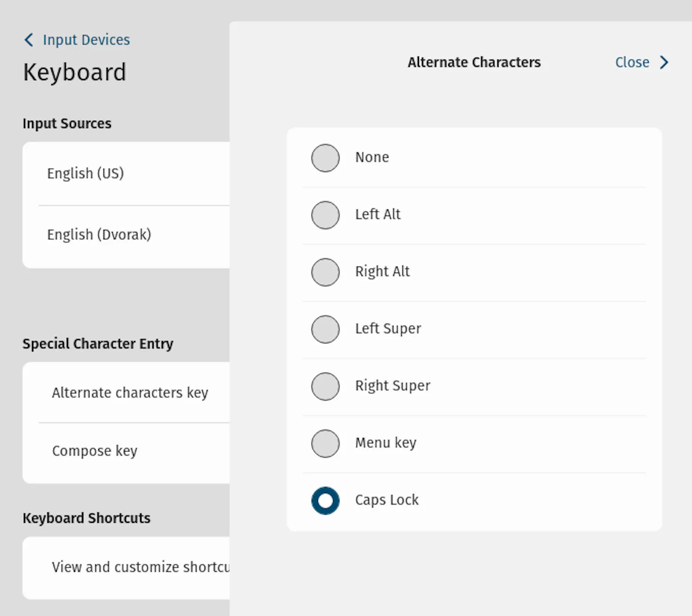
Task: Open the Compose key setting
Action: 95,451
